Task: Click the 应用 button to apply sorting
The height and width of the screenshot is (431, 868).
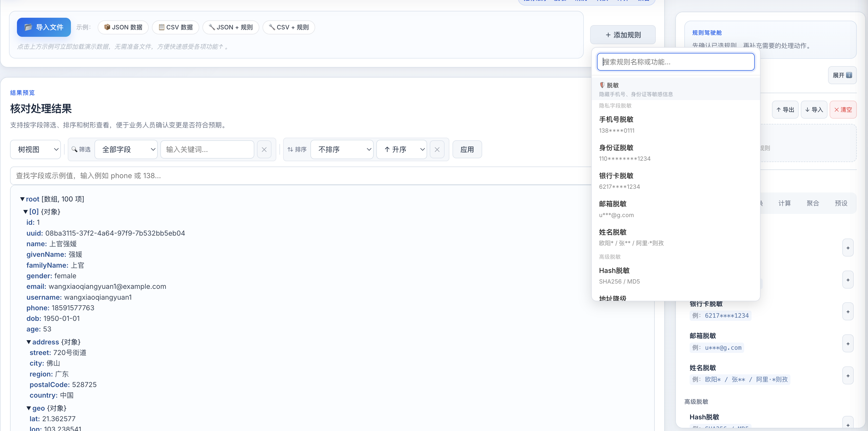Action: coord(467,149)
